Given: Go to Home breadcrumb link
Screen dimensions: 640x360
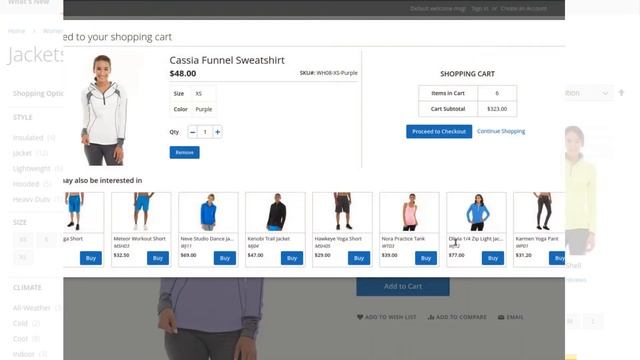Looking at the screenshot, I should (x=16, y=31).
